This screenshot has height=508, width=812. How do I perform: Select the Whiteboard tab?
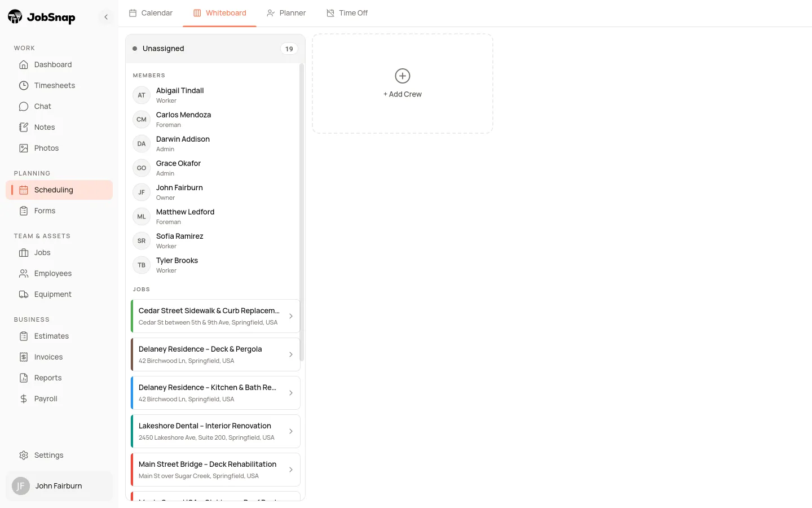click(x=220, y=13)
